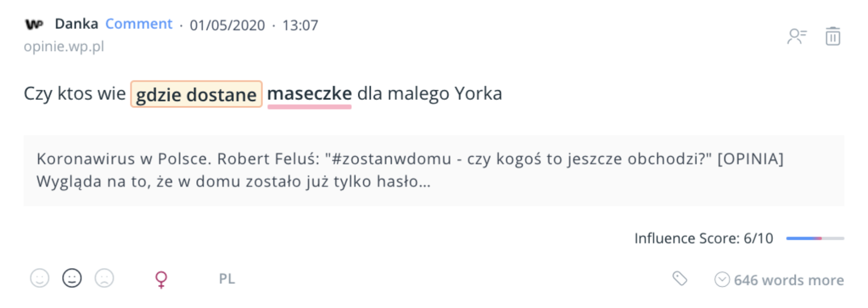The width and height of the screenshot is (868, 308).
Task: Click the PL language label
Action: pos(227,279)
